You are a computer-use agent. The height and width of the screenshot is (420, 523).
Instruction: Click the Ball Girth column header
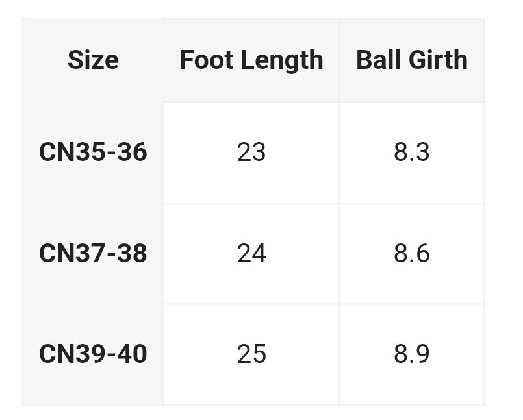pyautogui.click(x=412, y=60)
